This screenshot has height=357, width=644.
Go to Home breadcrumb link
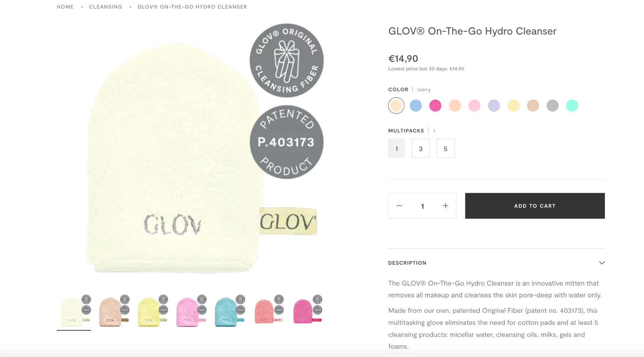(x=65, y=7)
